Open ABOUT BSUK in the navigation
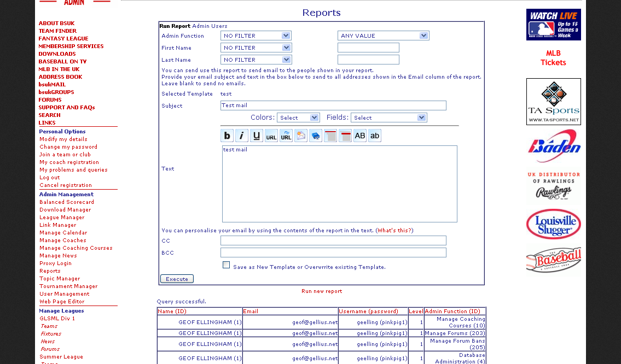Viewport: 621px width, 364px height. [x=57, y=24]
